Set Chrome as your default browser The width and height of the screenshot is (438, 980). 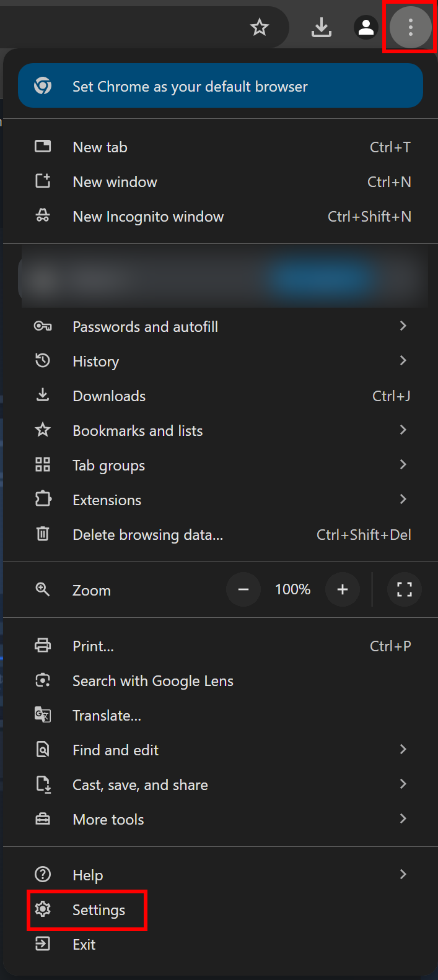pos(221,86)
